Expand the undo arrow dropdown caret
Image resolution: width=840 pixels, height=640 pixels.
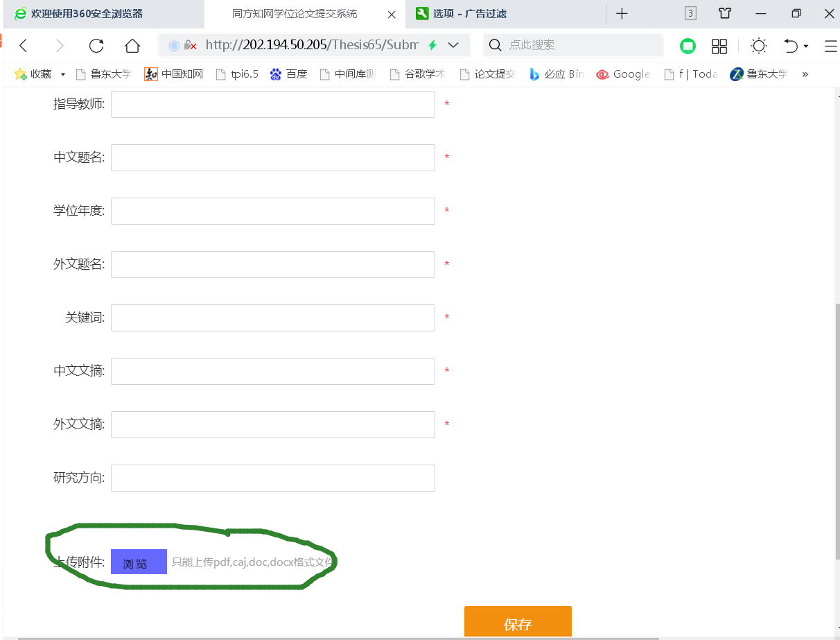pos(806,46)
